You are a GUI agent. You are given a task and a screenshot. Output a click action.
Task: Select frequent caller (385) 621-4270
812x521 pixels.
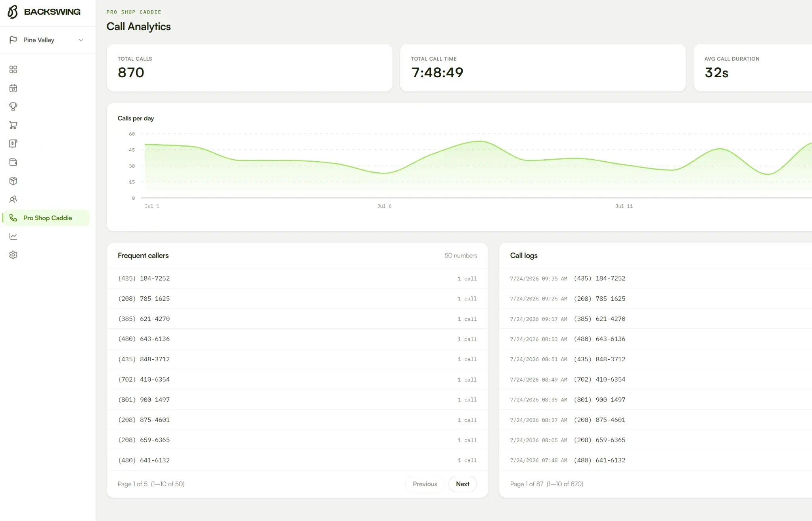point(297,319)
